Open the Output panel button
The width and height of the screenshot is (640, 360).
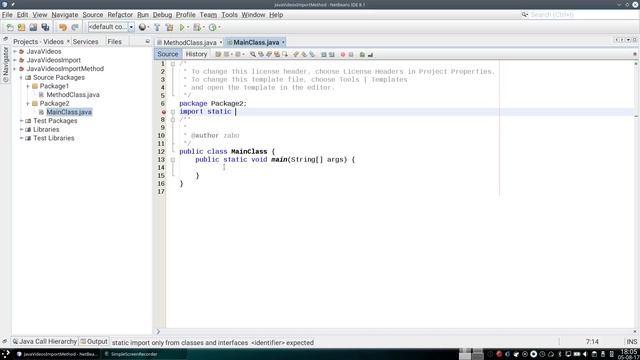tap(94, 341)
